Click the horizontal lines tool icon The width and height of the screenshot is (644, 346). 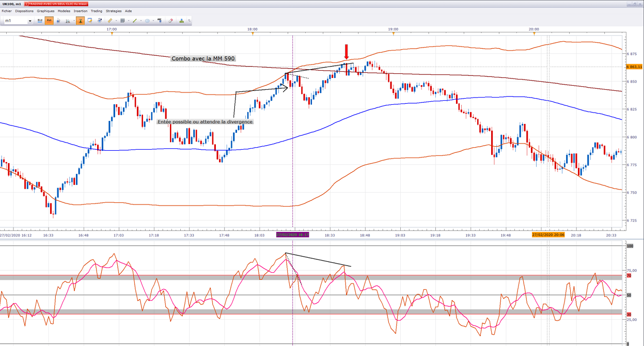tap(122, 21)
